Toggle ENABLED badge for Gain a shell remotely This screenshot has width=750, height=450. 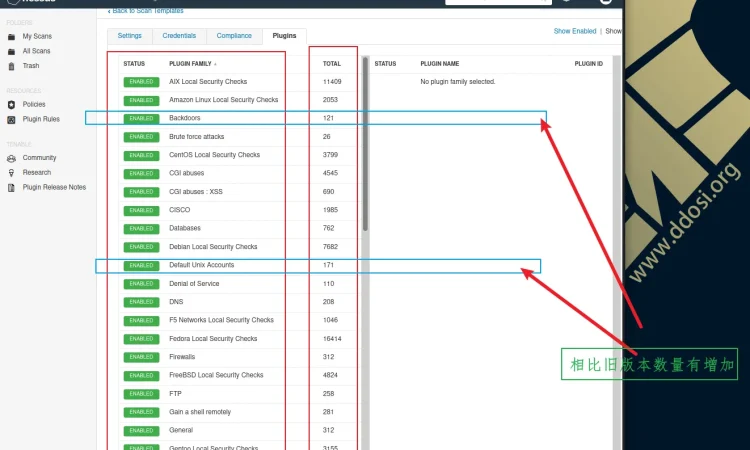[141, 412]
